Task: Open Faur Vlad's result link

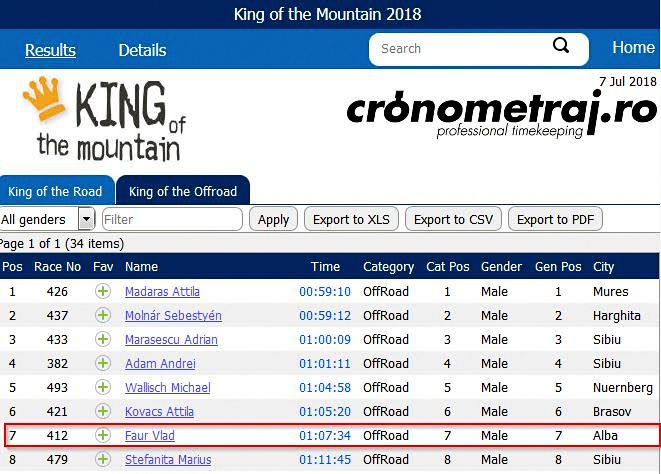Action: click(x=150, y=436)
